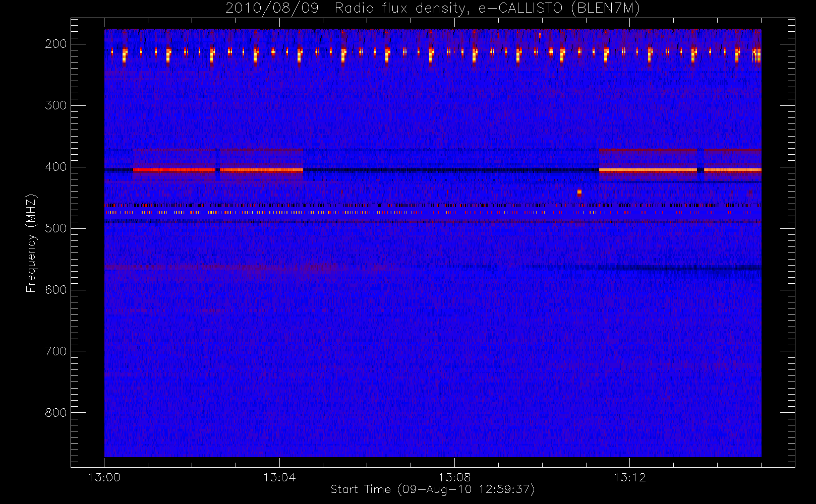Click the 13:08 time tick label
Screen dimensions: 816x504
click(x=454, y=477)
